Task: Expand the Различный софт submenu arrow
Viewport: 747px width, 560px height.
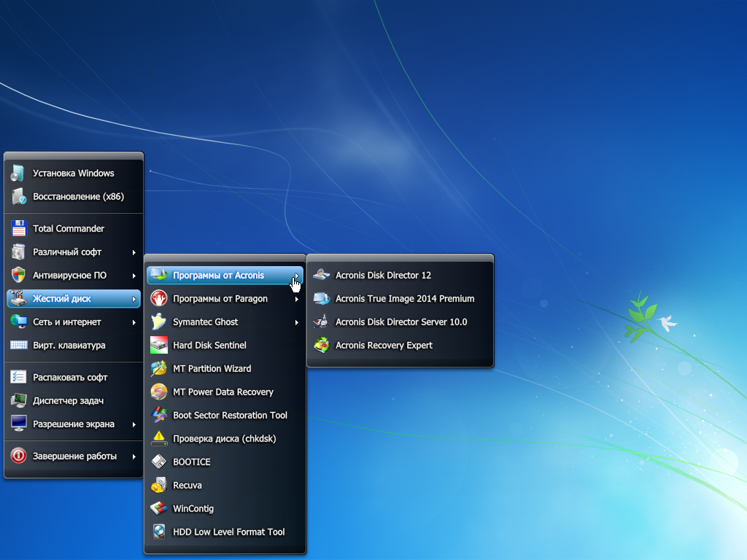Action: [x=134, y=252]
